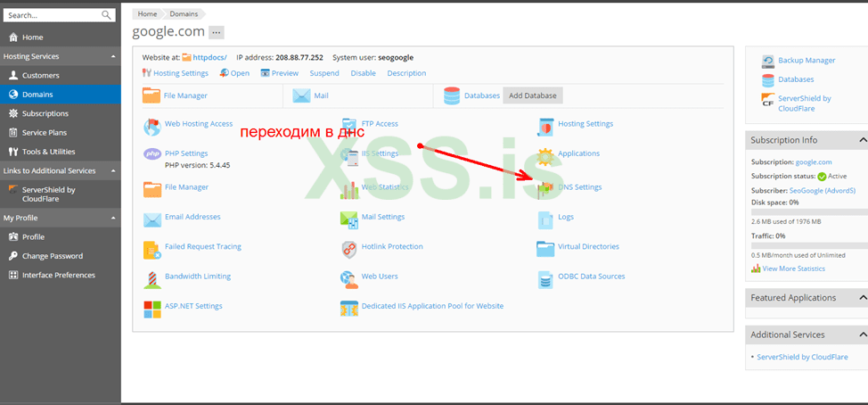Open the Mail Settings icon
The image size is (868, 405).
pos(349,220)
